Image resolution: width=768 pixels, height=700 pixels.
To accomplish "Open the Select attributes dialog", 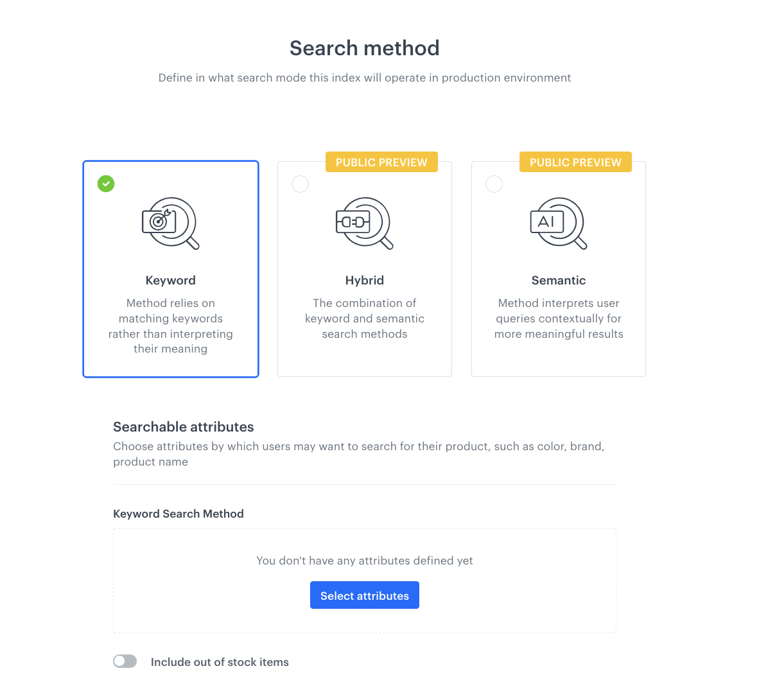I will [365, 595].
